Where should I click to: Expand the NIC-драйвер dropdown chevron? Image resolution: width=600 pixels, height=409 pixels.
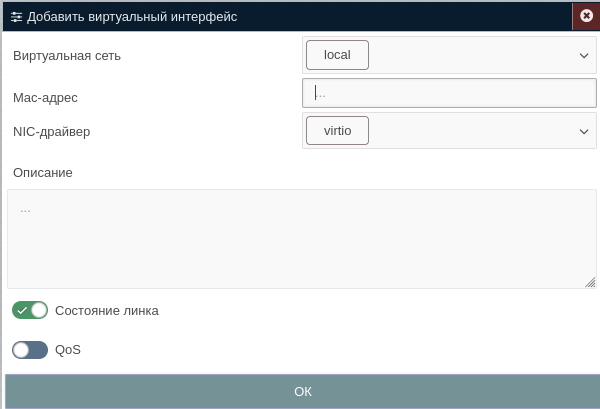[x=584, y=132]
